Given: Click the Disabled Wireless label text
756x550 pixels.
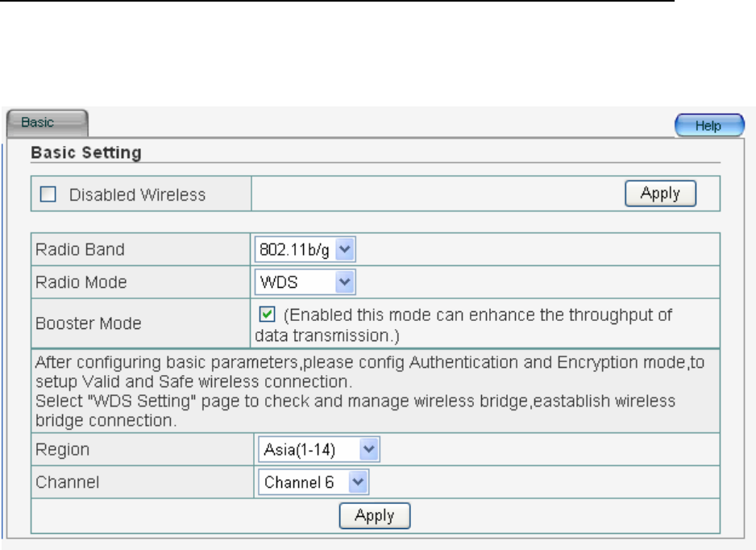Looking at the screenshot, I should [137, 195].
